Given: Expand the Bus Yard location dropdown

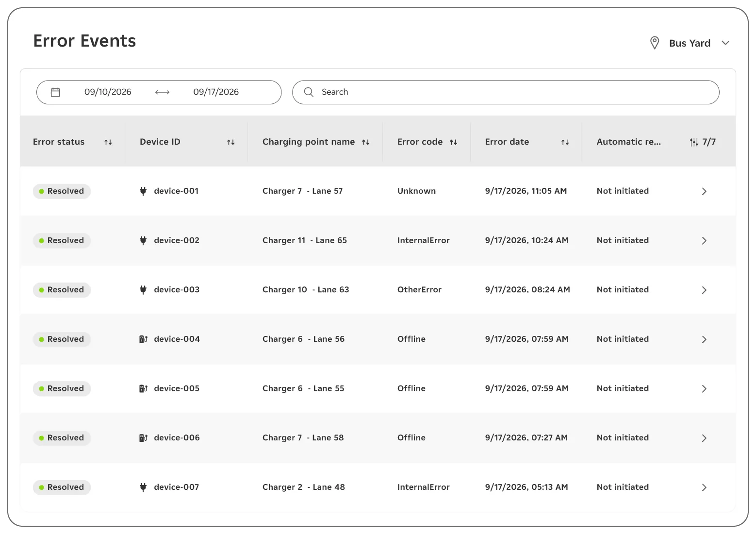Looking at the screenshot, I should pos(725,43).
